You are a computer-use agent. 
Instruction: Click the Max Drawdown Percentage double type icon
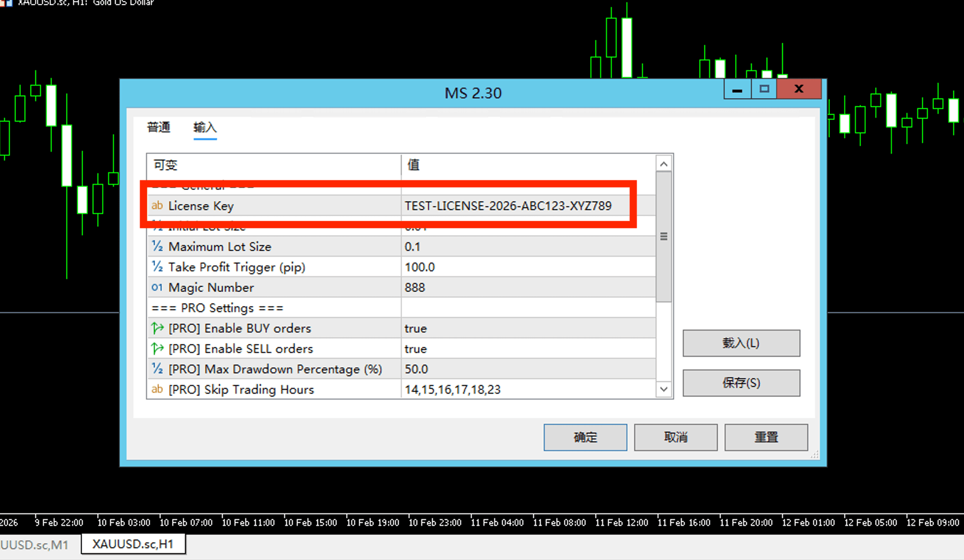coord(157,369)
